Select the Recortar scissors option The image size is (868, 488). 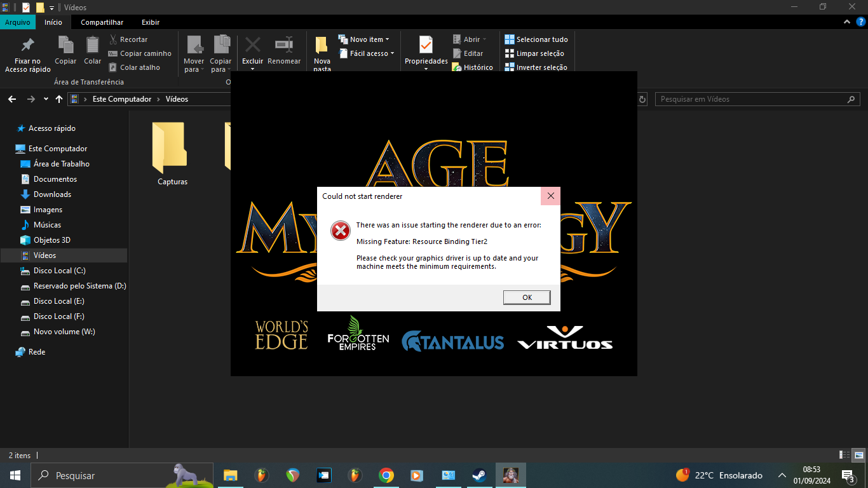(x=128, y=39)
